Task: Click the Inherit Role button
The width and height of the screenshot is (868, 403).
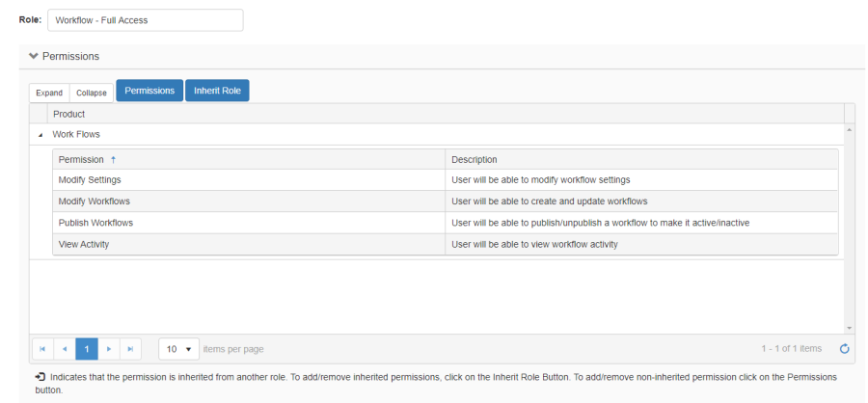Action: [x=217, y=91]
